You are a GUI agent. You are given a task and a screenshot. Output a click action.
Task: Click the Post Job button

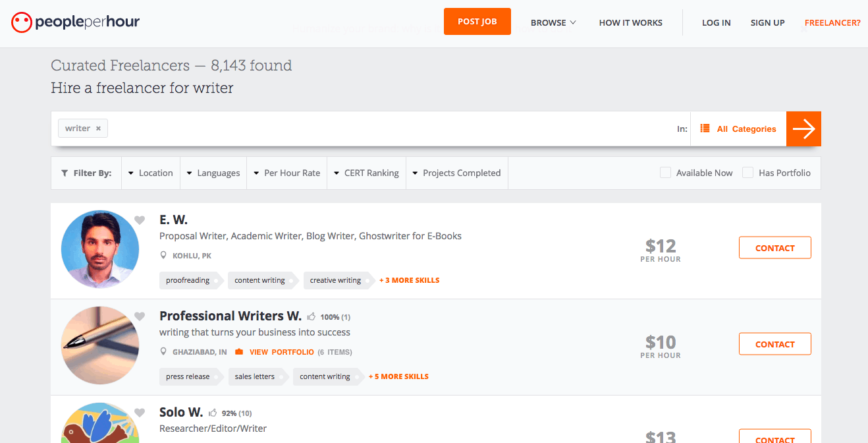click(x=477, y=22)
